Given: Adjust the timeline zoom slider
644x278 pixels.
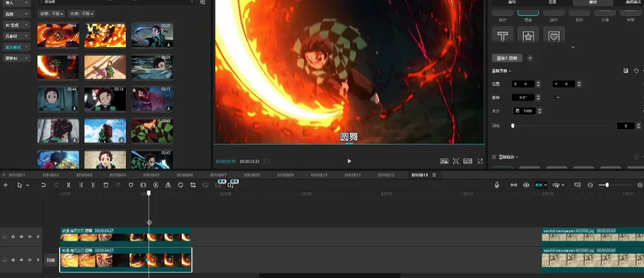Looking at the screenshot, I should [x=607, y=185].
